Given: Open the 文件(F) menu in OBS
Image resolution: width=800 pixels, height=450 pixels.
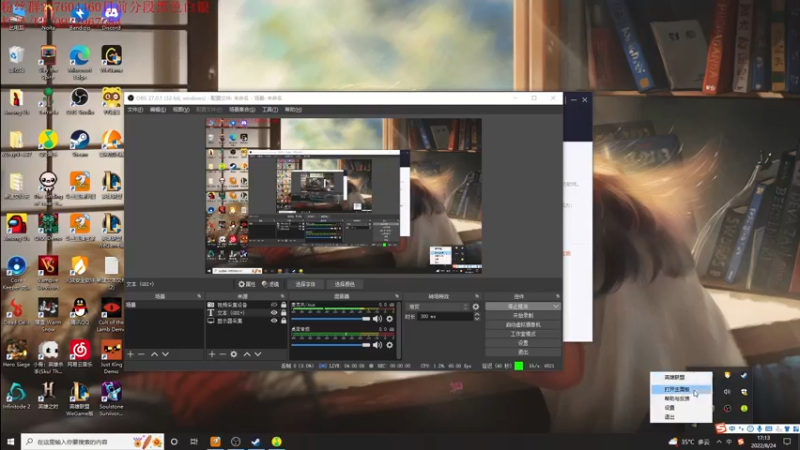Looking at the screenshot, I should (135, 110).
